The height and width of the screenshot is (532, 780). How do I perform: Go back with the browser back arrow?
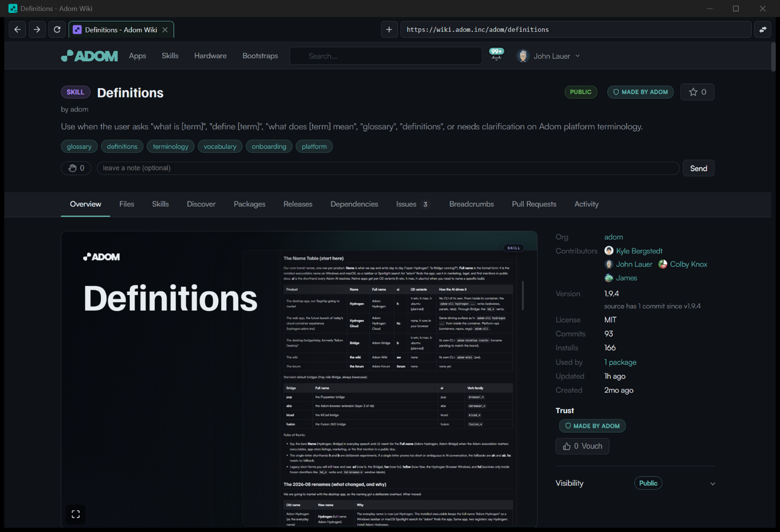click(x=17, y=30)
